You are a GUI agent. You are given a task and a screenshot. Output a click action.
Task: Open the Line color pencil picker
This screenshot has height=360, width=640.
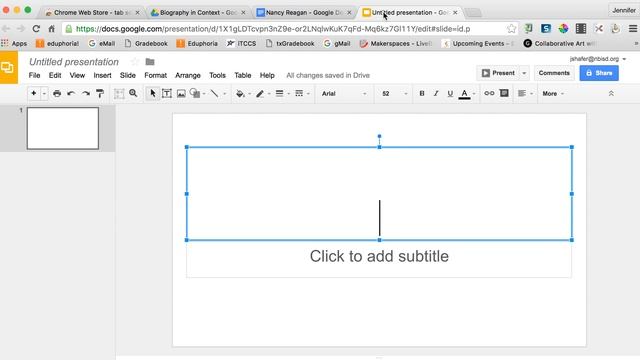260,93
